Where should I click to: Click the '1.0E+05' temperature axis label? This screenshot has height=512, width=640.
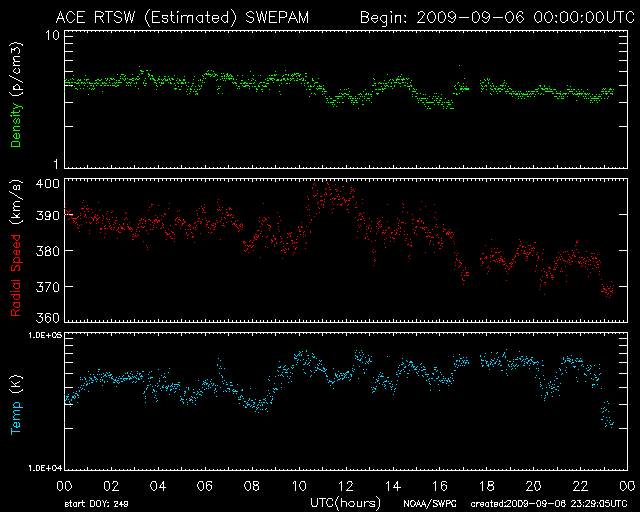(45, 335)
